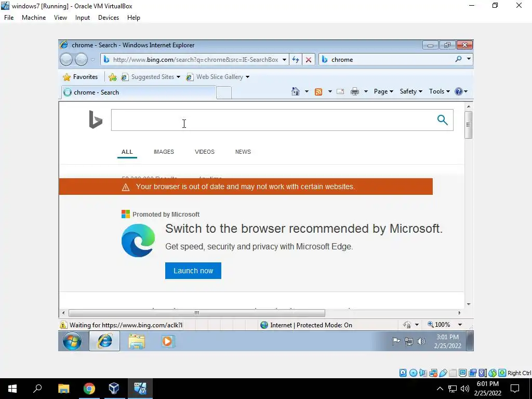Click the Action Center flag tray icon
The image size is (532, 399).
pyautogui.click(x=396, y=341)
